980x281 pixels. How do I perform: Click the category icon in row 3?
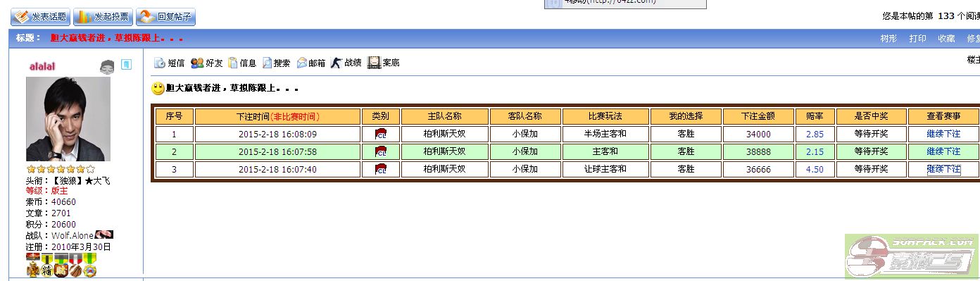[381, 169]
